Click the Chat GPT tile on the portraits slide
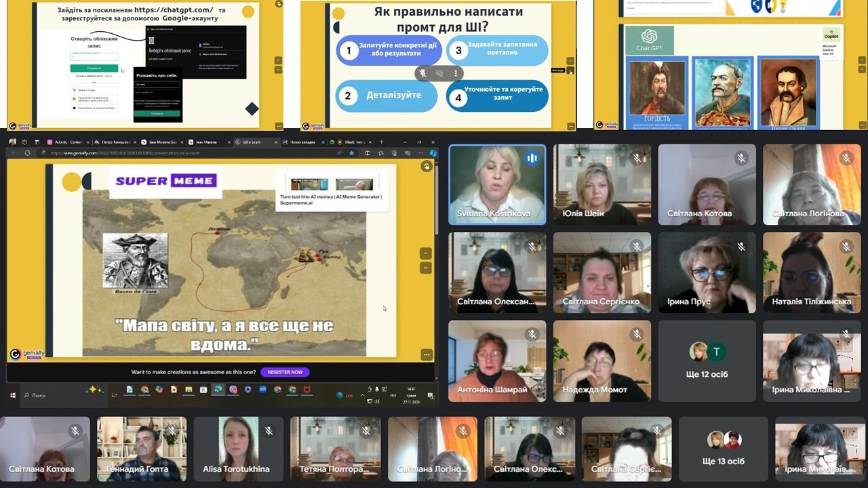This screenshot has height=488, width=868. click(x=649, y=41)
